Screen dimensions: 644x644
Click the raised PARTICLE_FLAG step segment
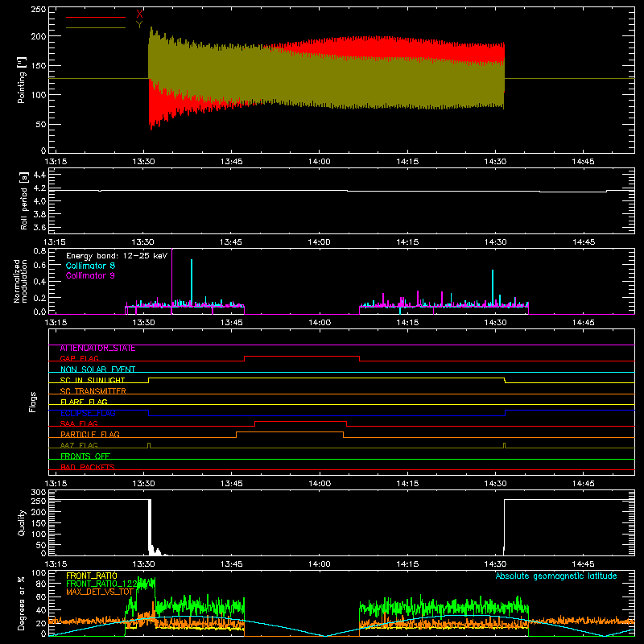[x=290, y=432]
